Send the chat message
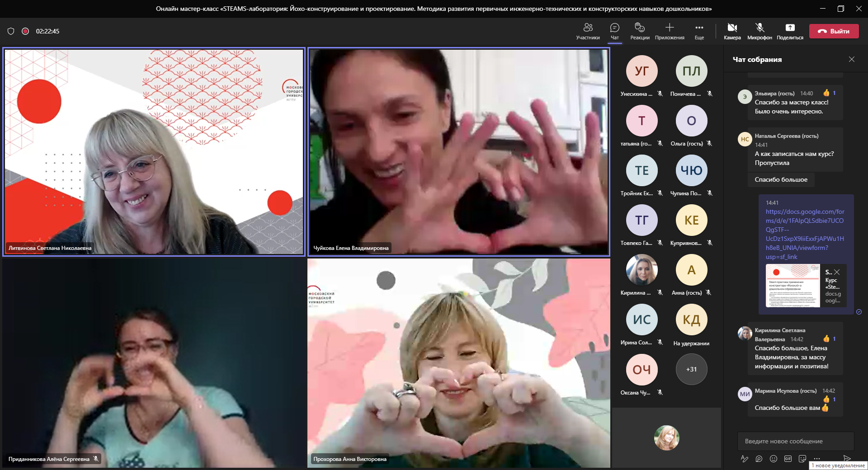 tap(847, 459)
